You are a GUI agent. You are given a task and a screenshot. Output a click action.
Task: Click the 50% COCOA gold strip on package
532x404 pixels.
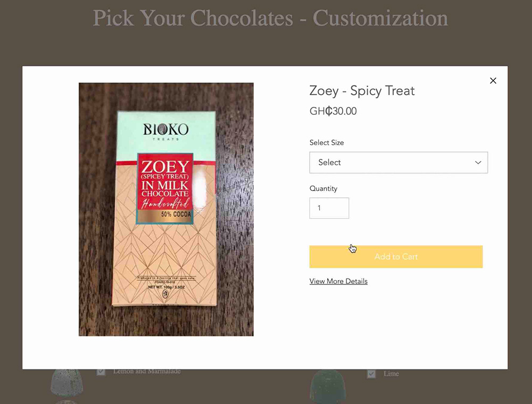click(x=165, y=215)
